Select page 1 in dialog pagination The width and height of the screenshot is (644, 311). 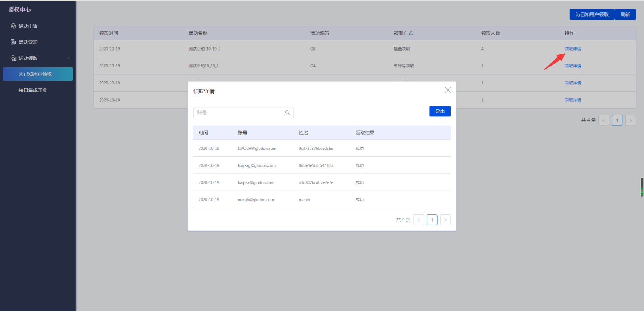point(432,220)
